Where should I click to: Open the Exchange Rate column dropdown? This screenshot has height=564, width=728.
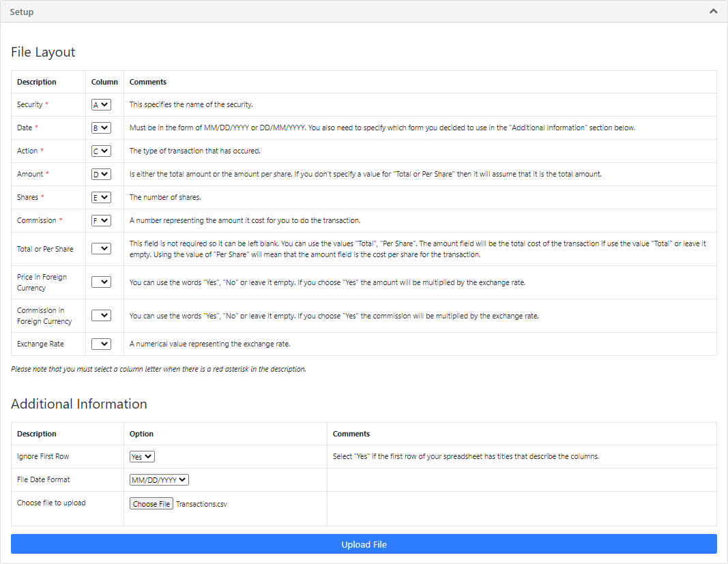click(x=101, y=344)
